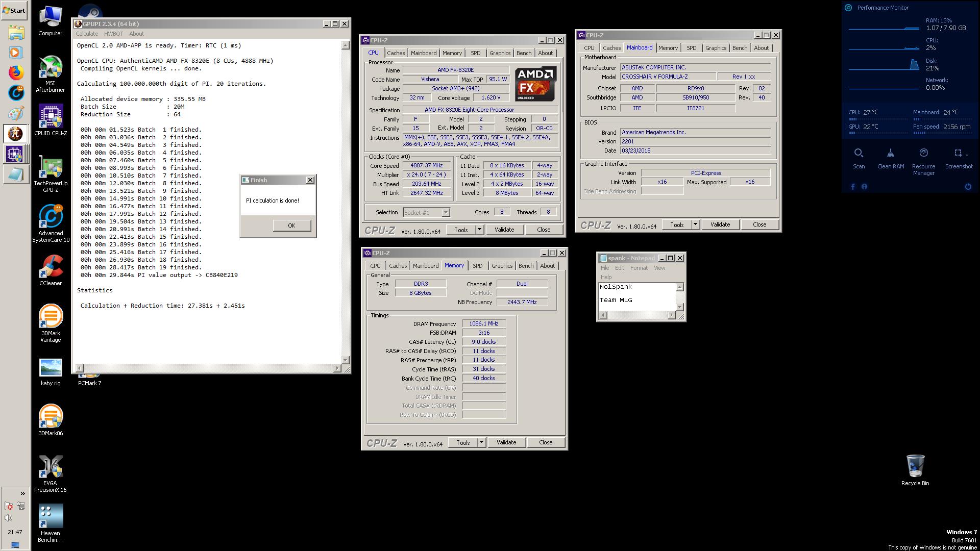The image size is (980, 551).
Task: Switch to SPD tab in the CPU tab window
Action: (475, 53)
